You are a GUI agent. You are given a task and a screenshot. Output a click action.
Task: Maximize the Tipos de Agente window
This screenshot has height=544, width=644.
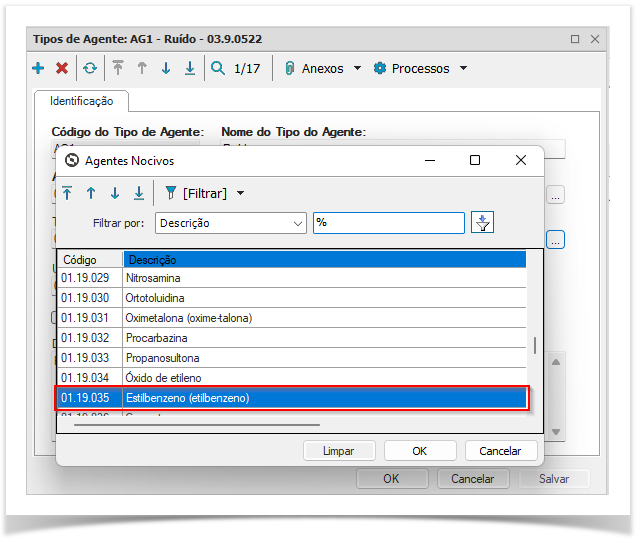(575, 39)
